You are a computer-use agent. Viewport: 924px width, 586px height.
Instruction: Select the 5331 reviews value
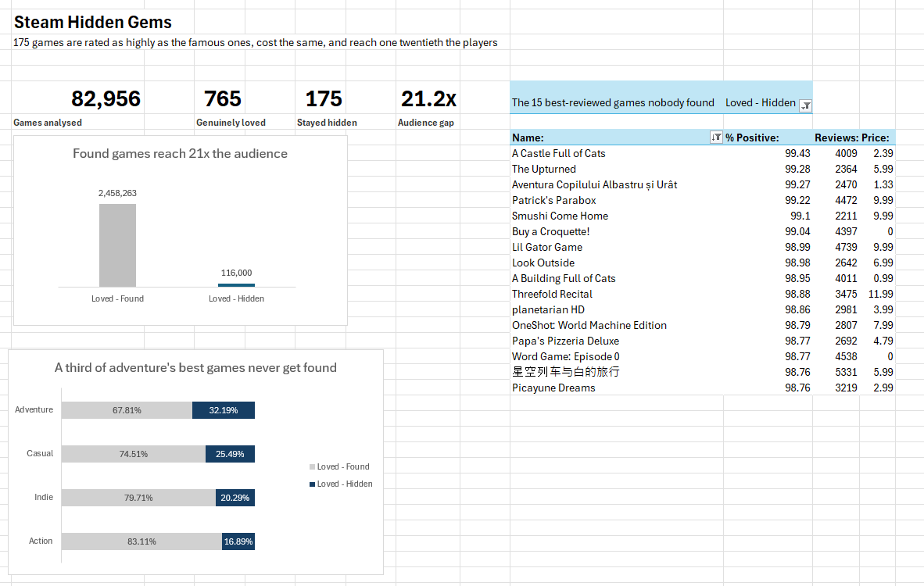(x=846, y=372)
